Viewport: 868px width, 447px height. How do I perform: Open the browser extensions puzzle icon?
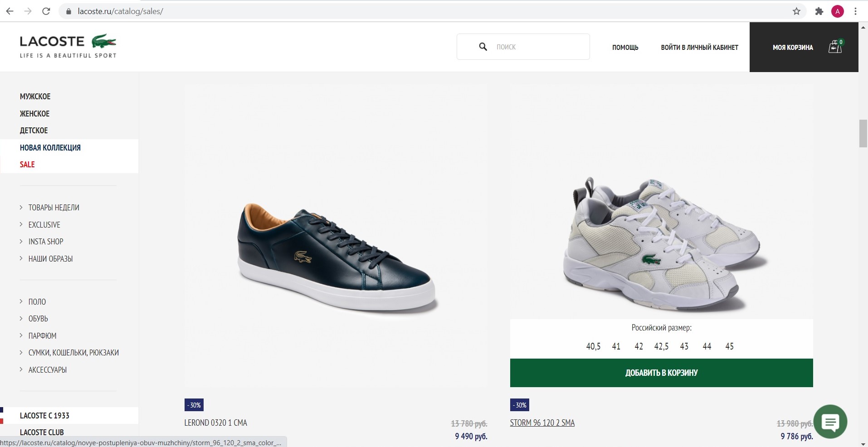(819, 11)
